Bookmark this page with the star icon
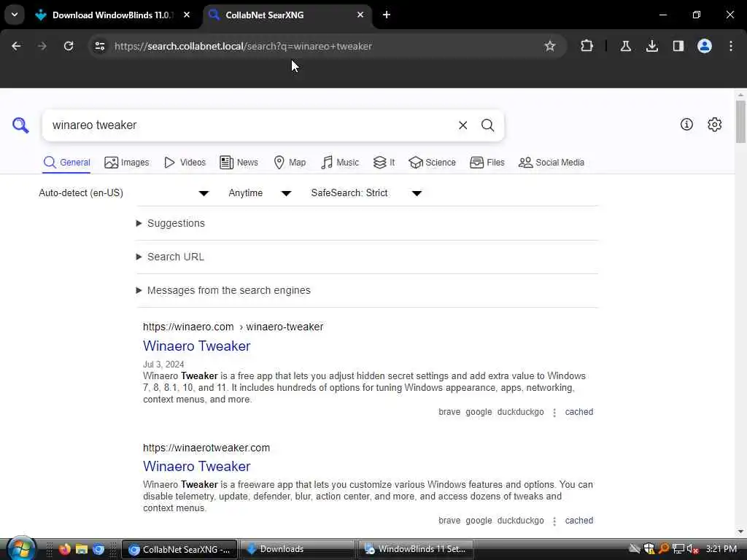Image resolution: width=747 pixels, height=560 pixels. pos(550,46)
